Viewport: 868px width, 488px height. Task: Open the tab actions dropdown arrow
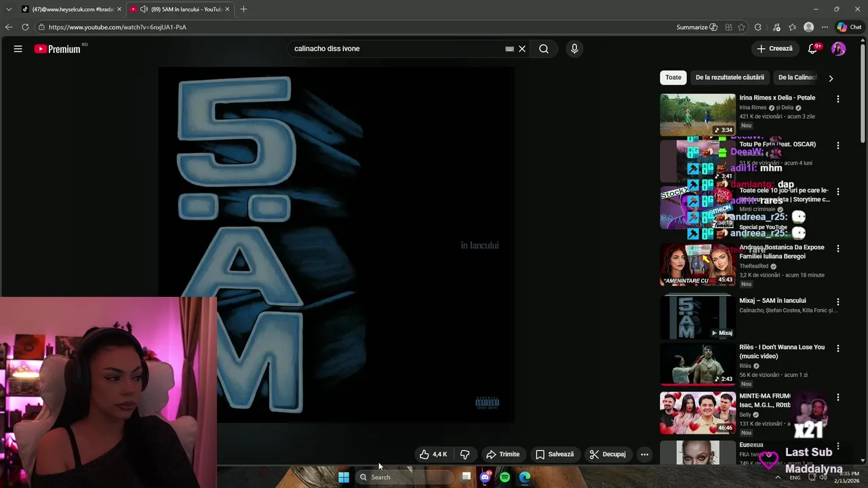pos(9,9)
